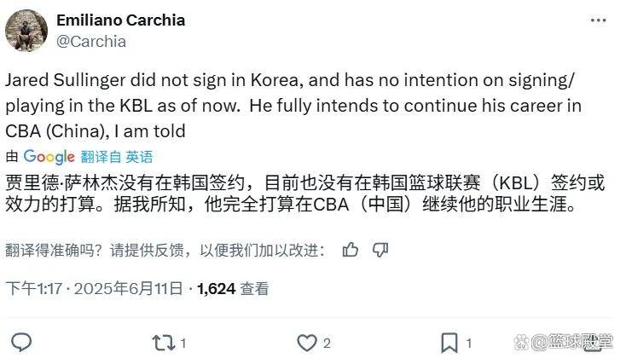Like the tweet with the heart icon
This screenshot has height=364, width=626.
[x=306, y=342]
